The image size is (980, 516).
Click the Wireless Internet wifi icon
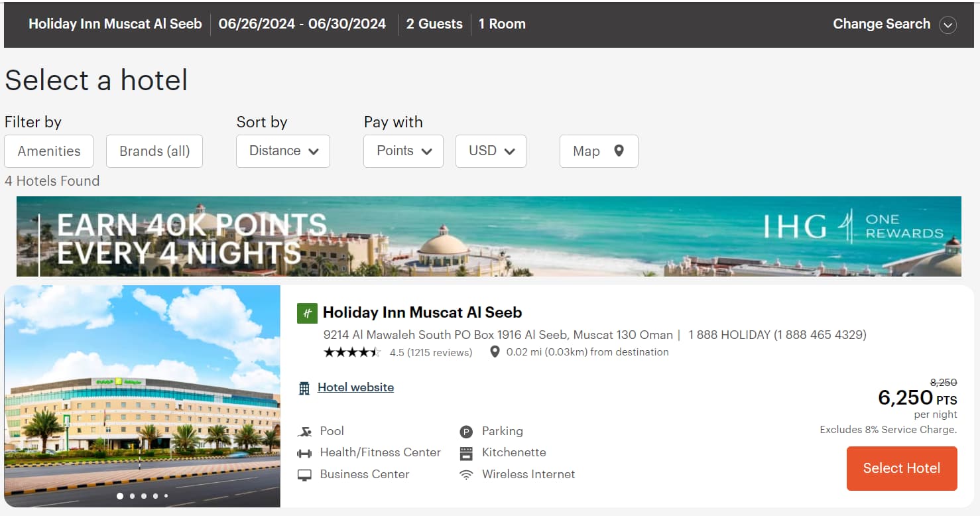pyautogui.click(x=467, y=475)
